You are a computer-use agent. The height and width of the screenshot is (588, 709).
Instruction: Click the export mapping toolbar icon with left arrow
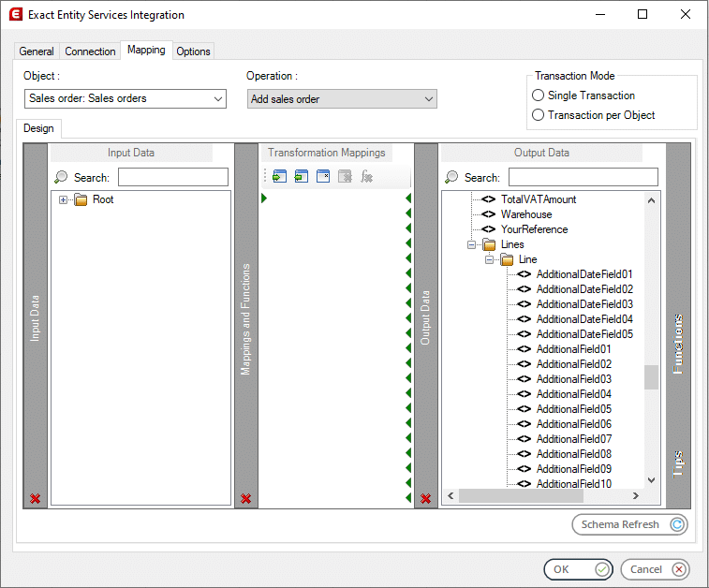coord(302,176)
